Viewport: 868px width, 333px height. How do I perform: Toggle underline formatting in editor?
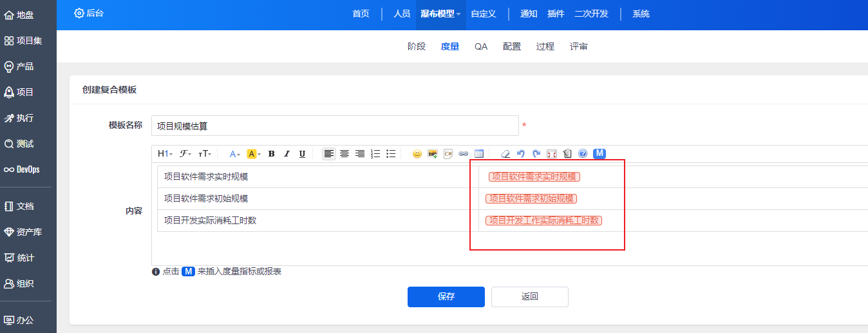coord(302,154)
